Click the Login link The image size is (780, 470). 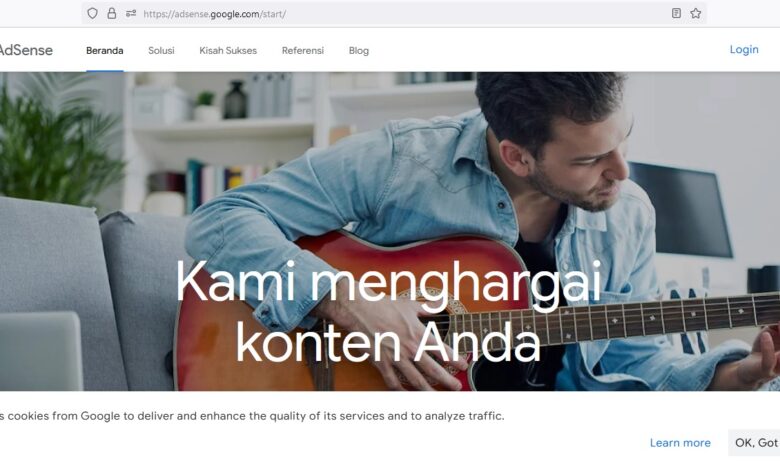(x=744, y=49)
